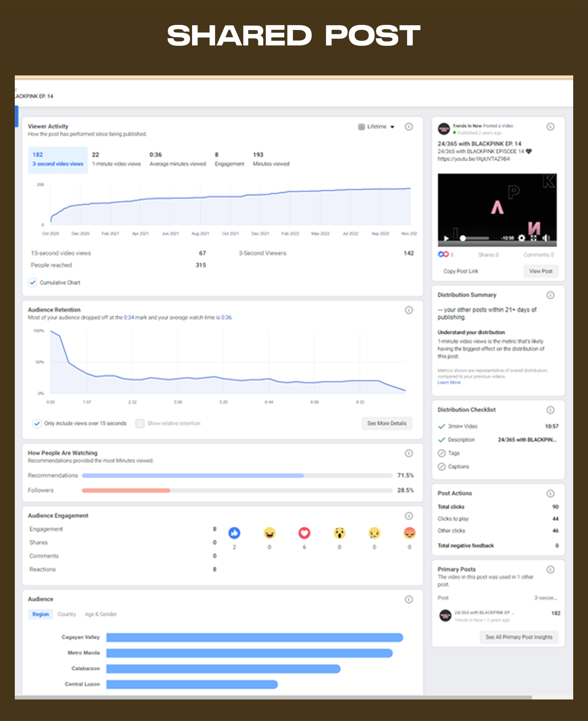
Task: Switch to the Country audience tab
Action: pos(67,614)
